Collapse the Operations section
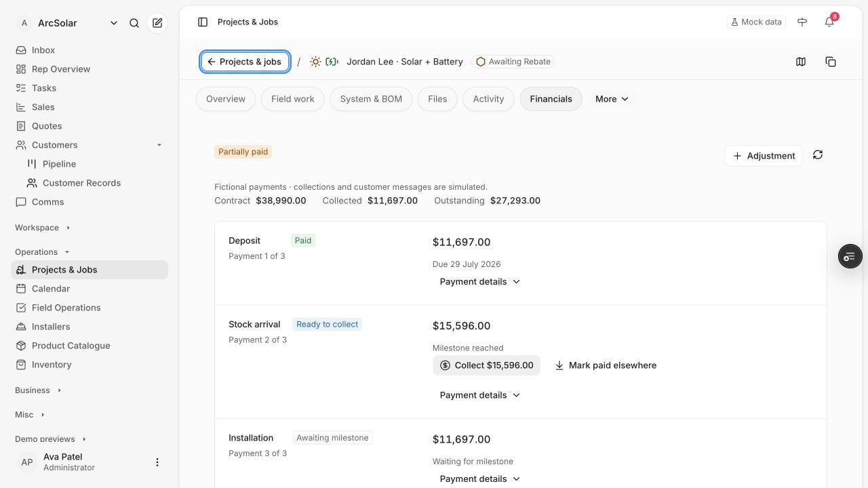 click(43, 252)
